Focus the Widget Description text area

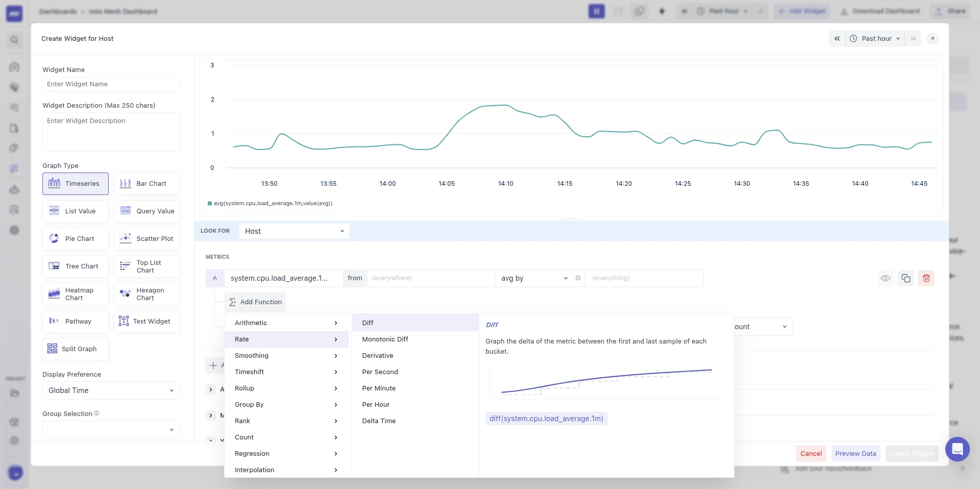point(111,132)
